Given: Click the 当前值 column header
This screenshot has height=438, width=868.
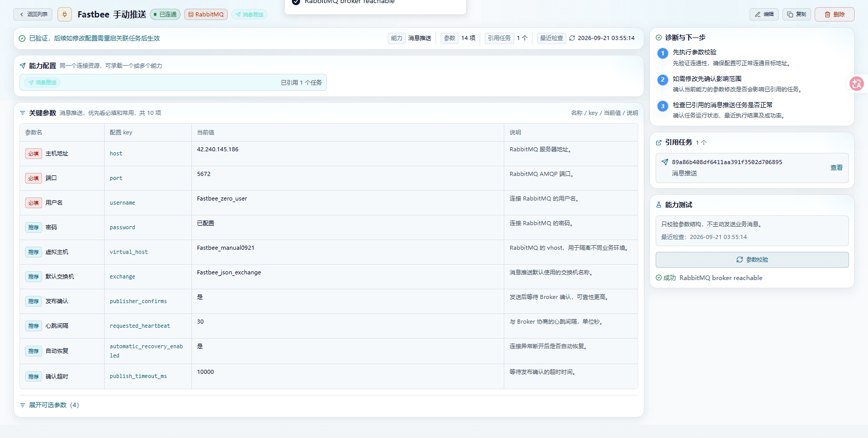Looking at the screenshot, I should coord(206,132).
